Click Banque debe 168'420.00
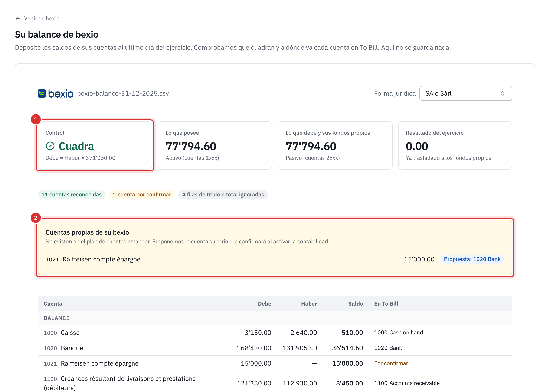550x392 pixels. (x=254, y=348)
